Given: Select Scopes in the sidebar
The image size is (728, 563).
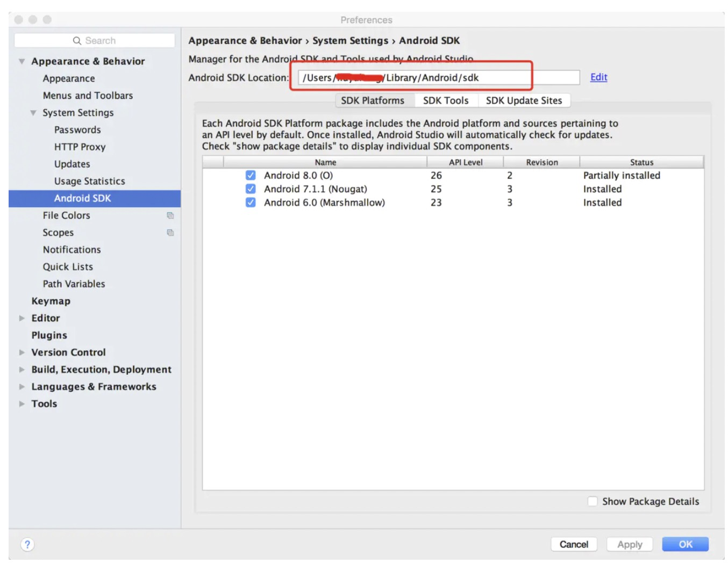Looking at the screenshot, I should (x=58, y=233).
